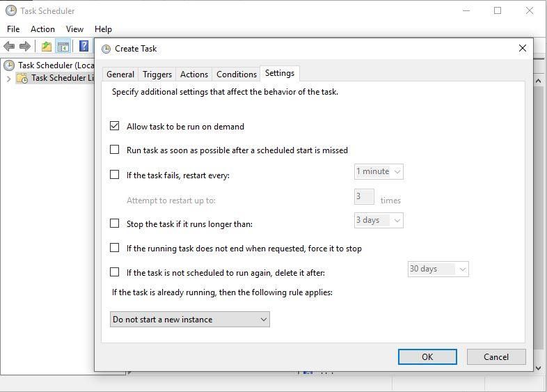The height and width of the screenshot is (392, 547).
Task: Switch to the Conditions tab
Action: pos(236,75)
